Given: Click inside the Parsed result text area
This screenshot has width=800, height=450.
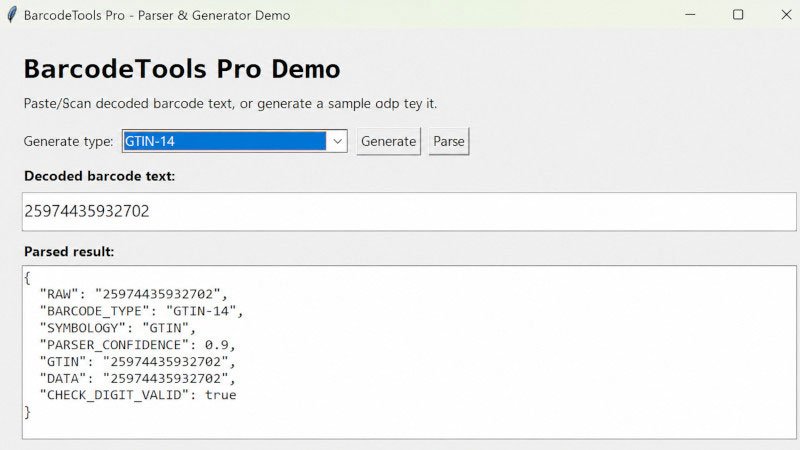Looking at the screenshot, I should coord(409,352).
